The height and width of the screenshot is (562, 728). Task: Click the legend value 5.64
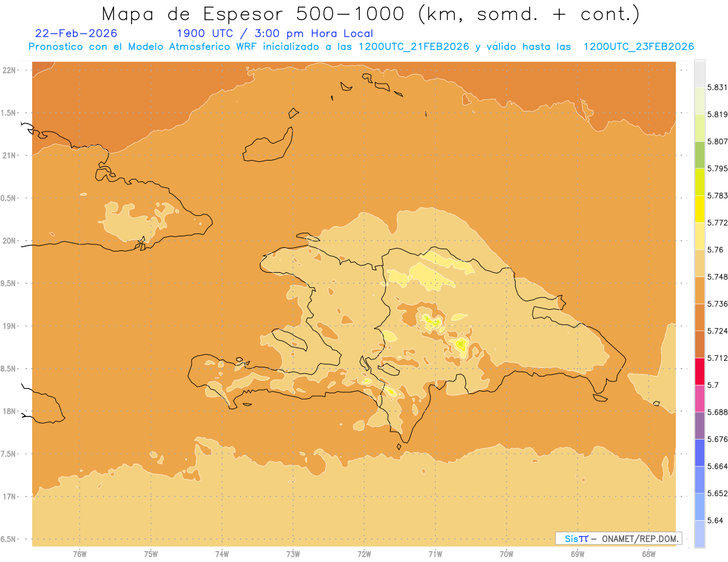point(715,521)
